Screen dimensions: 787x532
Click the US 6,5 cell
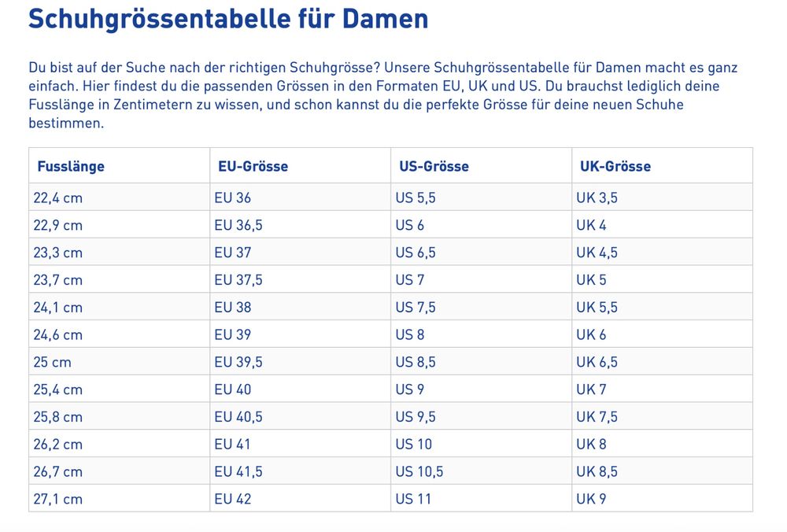(x=482, y=252)
